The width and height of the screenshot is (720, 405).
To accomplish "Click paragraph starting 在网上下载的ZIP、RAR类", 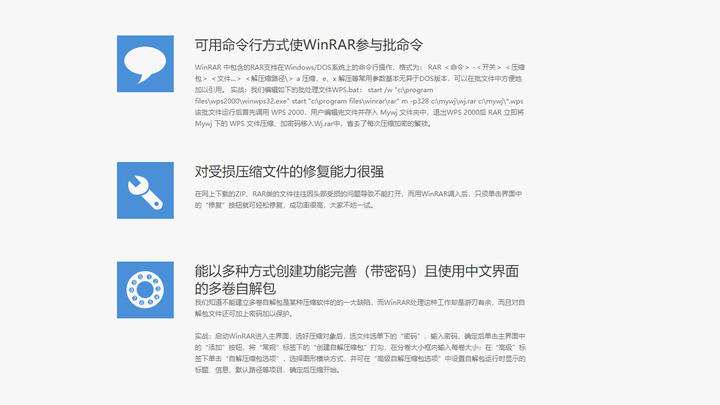I will [358, 199].
